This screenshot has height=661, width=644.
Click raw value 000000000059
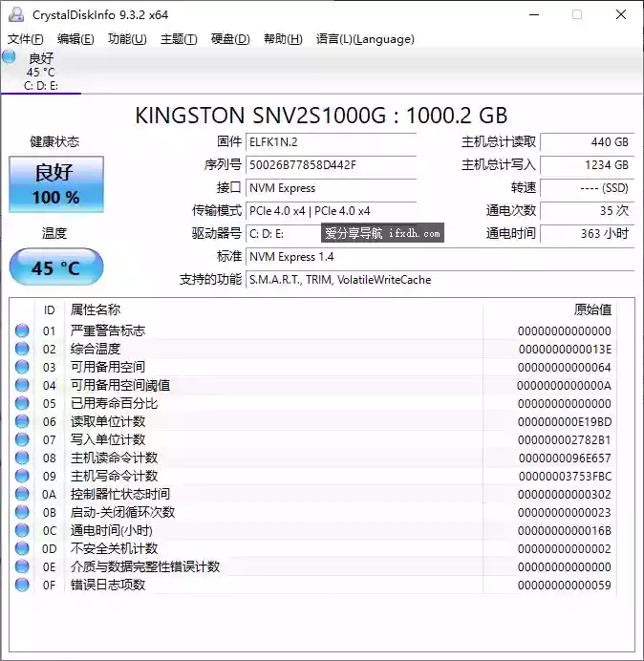tap(565, 586)
